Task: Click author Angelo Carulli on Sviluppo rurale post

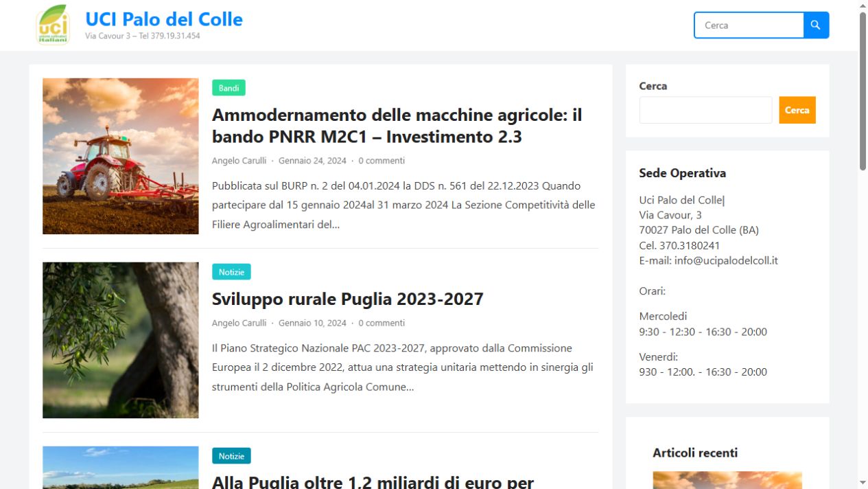Action: (239, 323)
